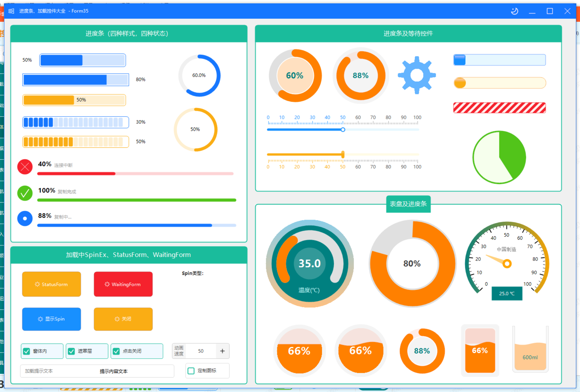Click the 进度条及等待控件 panel header
The width and height of the screenshot is (580, 392).
pos(408,34)
